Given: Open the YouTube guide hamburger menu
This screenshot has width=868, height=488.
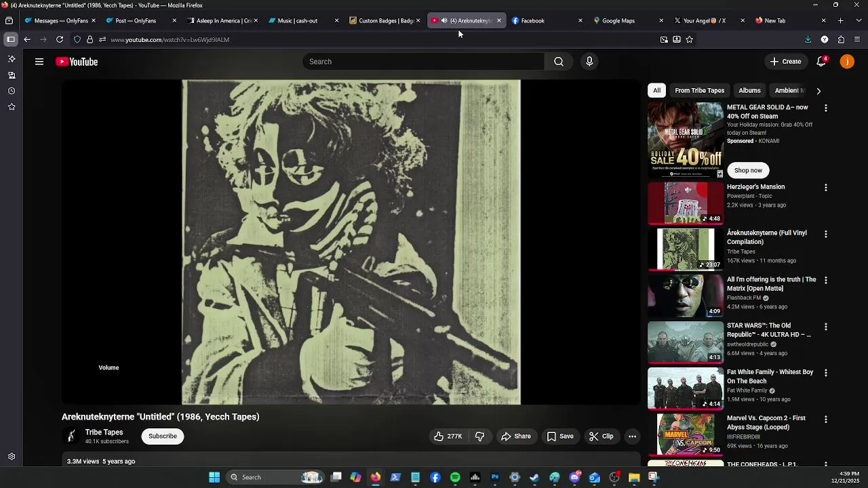Looking at the screenshot, I should [39, 62].
